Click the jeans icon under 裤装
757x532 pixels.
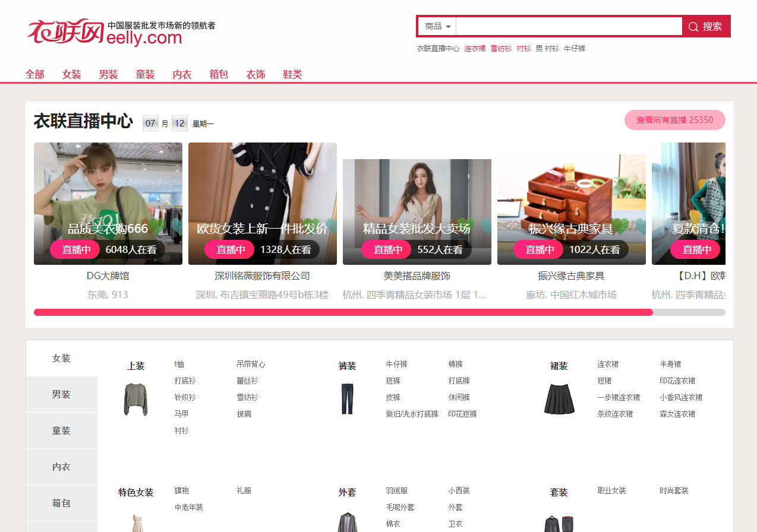point(348,398)
